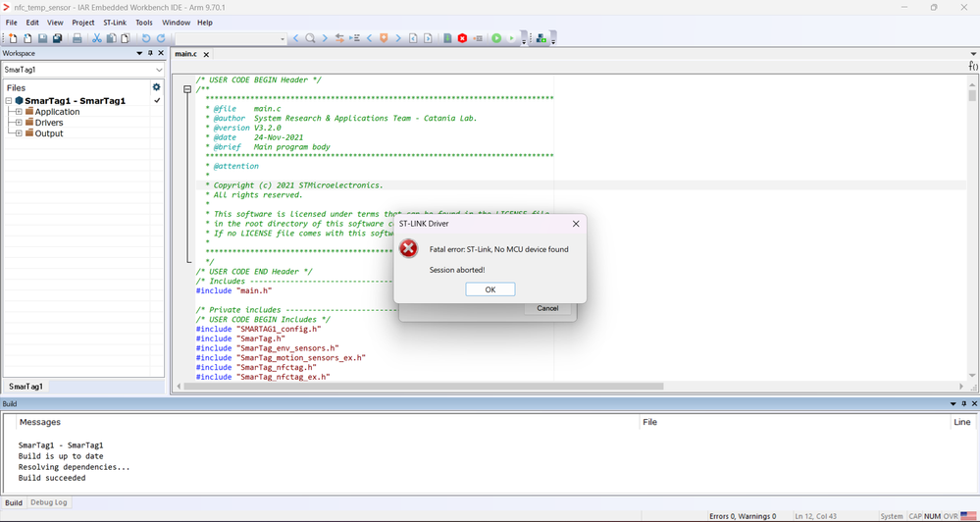Open the Files settings gear icon
The height and width of the screenshot is (522, 980).
pyautogui.click(x=156, y=87)
